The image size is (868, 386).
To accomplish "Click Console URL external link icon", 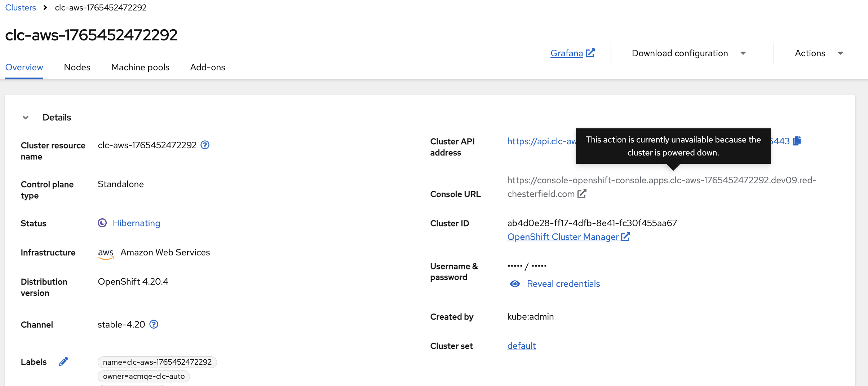I will point(582,194).
